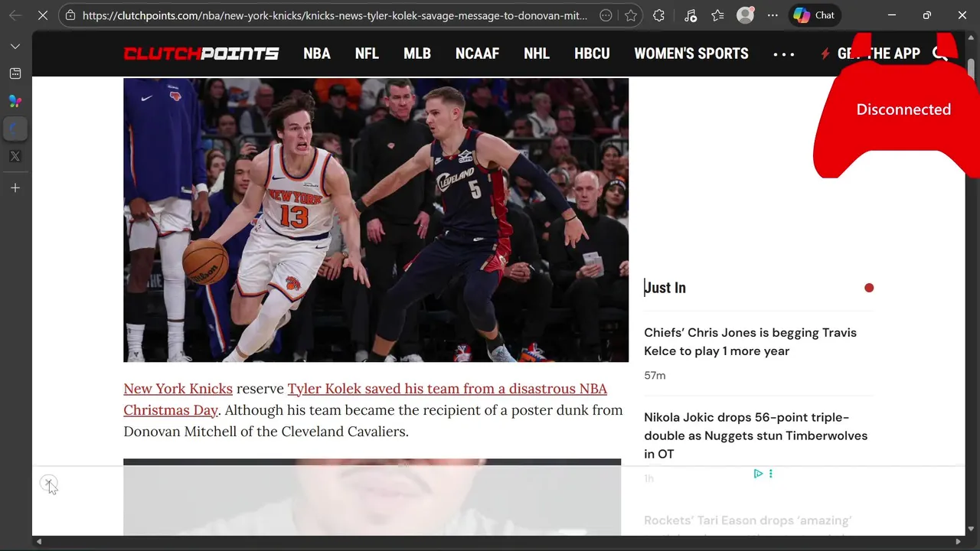Add this page to favorites

click(631, 15)
